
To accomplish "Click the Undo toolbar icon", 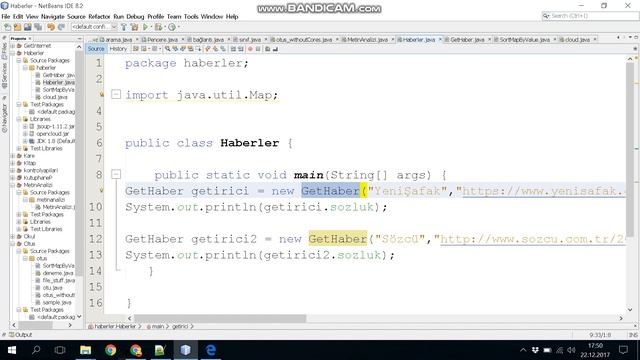I will click(51, 27).
